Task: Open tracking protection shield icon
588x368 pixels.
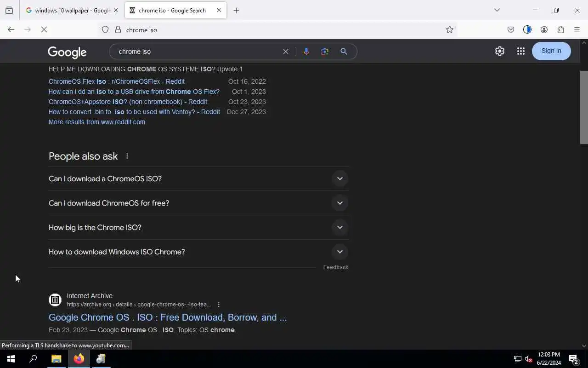Action: click(105, 29)
